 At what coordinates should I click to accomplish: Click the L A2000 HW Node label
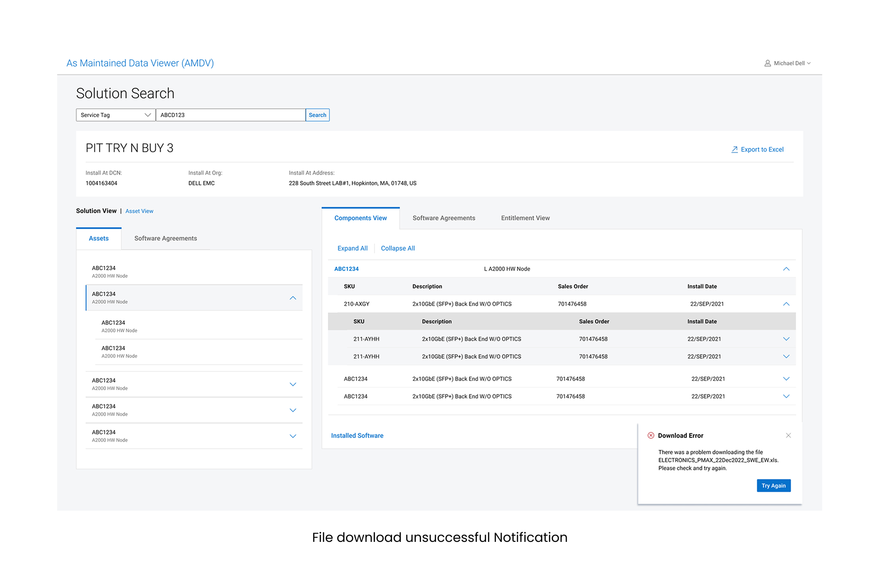(507, 269)
